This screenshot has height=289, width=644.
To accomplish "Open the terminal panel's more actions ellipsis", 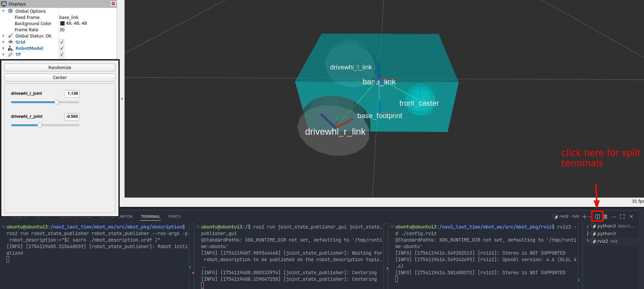I will pos(614,216).
